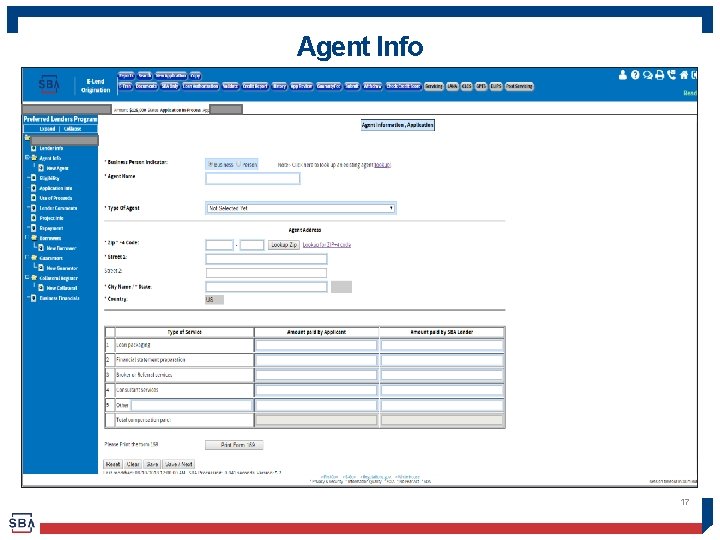
Task: Open the Servicing tab
Action: (x=433, y=86)
